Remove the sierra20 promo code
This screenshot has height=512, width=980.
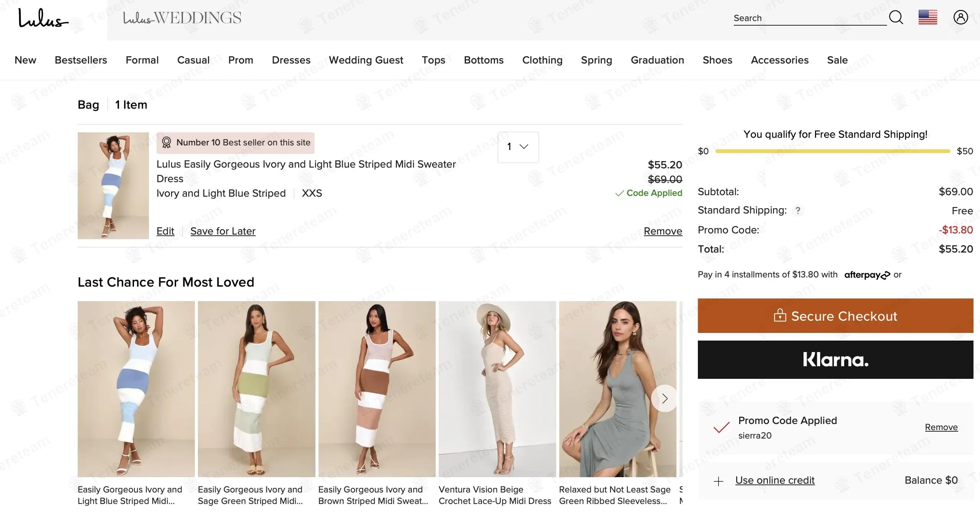click(941, 427)
